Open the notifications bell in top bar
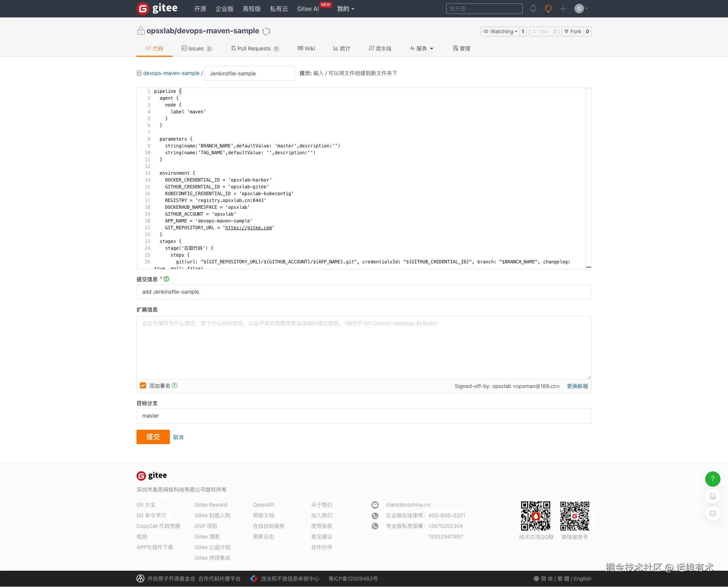This screenshot has width=728, height=587. pos(533,8)
